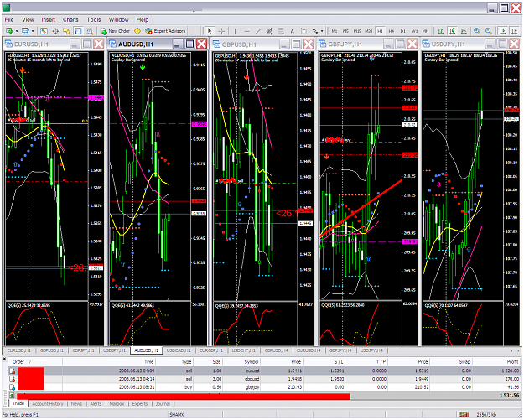Select the Text Label 'T' tool
524x420 pixels.
pos(304,31)
